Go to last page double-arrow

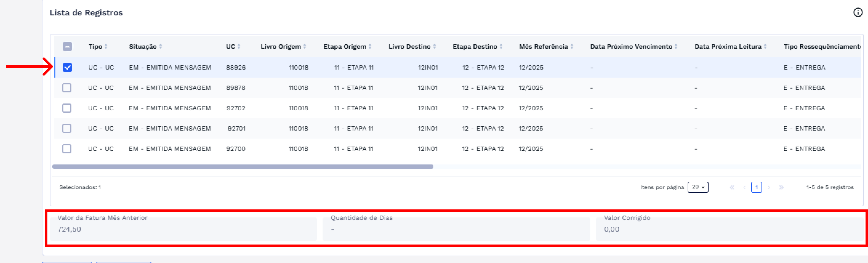coord(782,188)
